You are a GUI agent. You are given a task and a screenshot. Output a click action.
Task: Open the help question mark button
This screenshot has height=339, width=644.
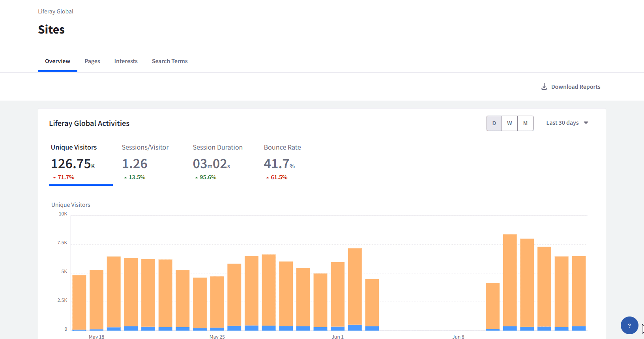point(629,326)
